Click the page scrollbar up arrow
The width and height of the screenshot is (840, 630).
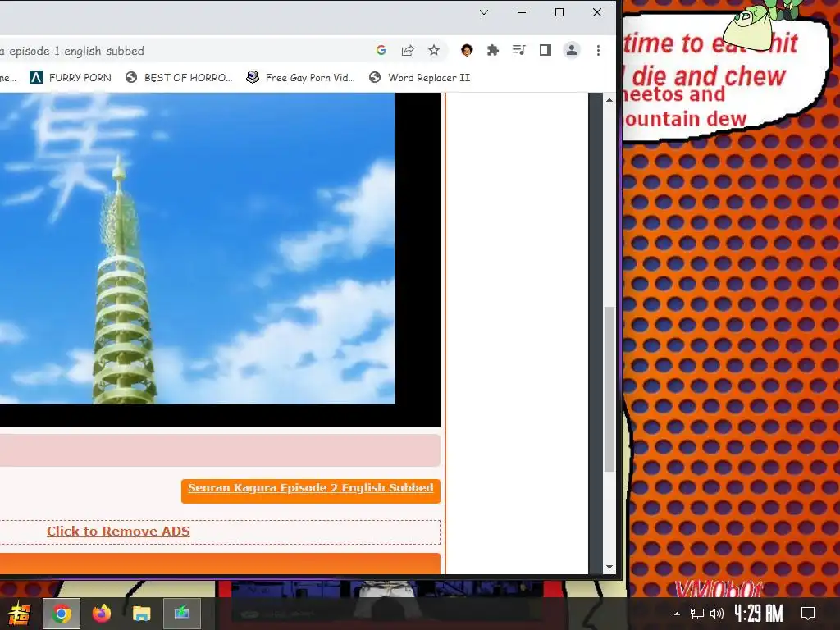pyautogui.click(x=609, y=99)
